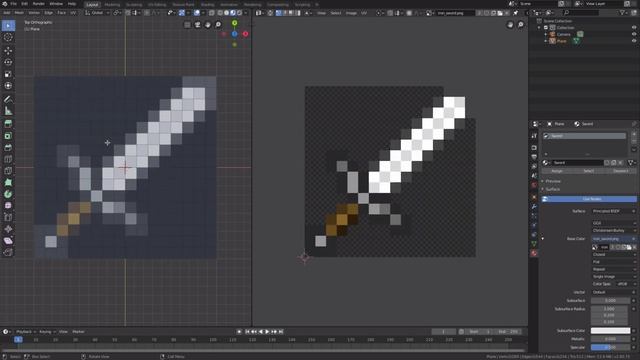Image resolution: width=640 pixels, height=360 pixels.
Task: Select the Bevel tool
Action: point(8,147)
